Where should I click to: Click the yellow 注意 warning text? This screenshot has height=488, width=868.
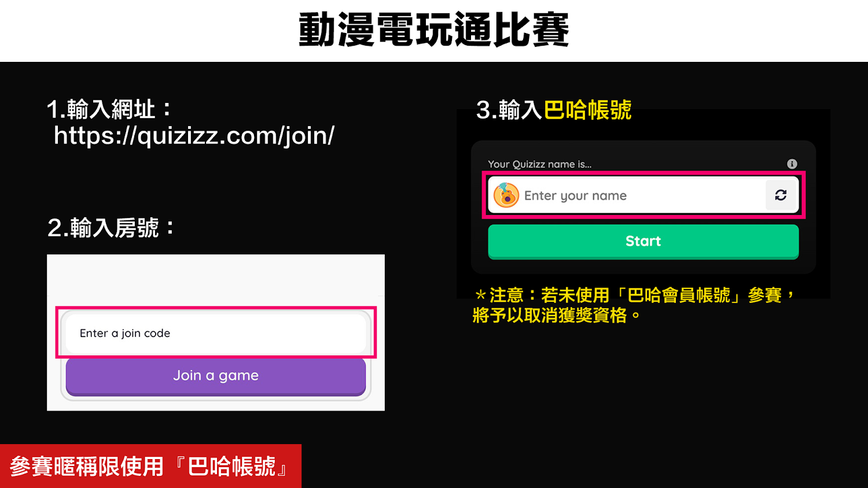click(634, 295)
